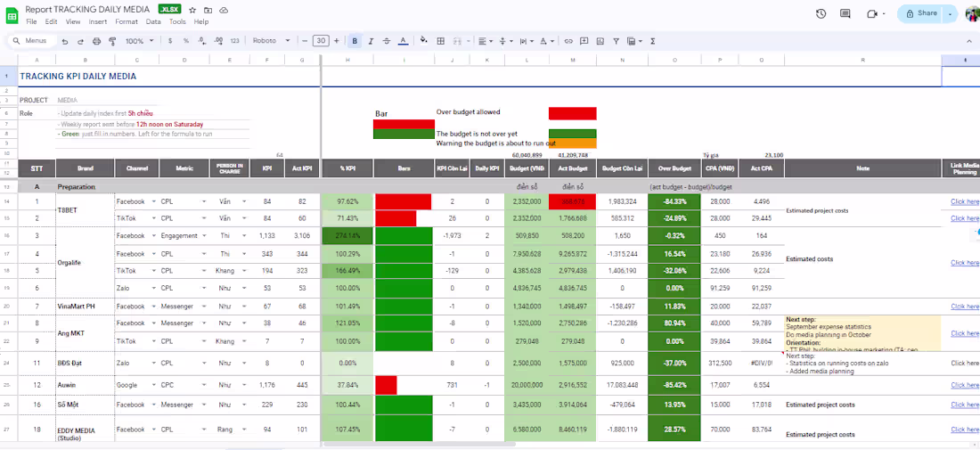The image size is (980, 450).
Task: Open version history clock icon
Action: tap(821, 13)
